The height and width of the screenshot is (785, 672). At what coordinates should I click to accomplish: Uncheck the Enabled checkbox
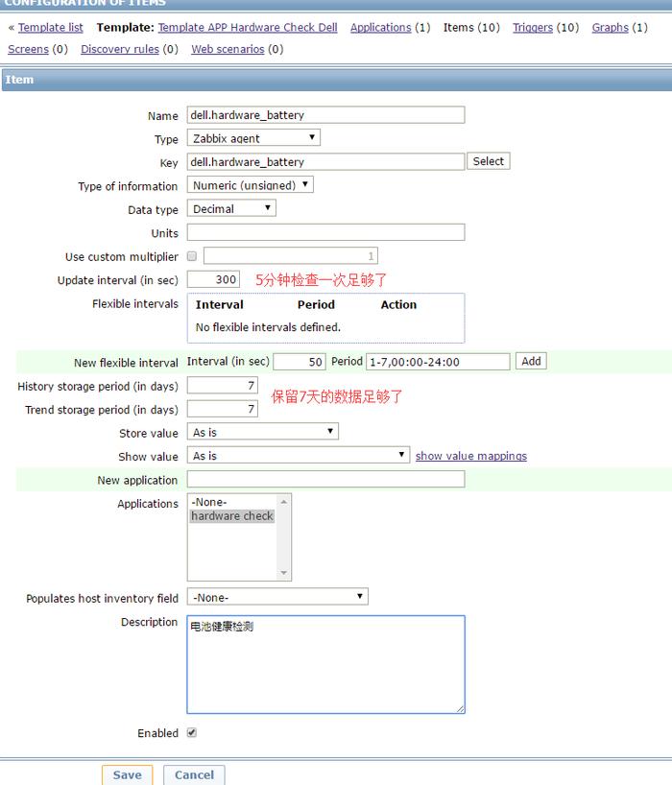[192, 733]
